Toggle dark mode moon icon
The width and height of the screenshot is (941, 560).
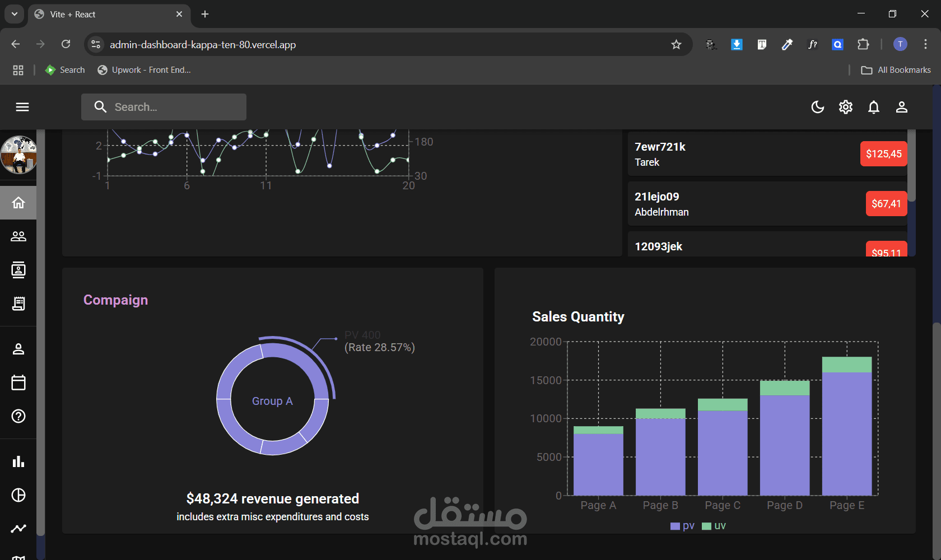point(818,107)
